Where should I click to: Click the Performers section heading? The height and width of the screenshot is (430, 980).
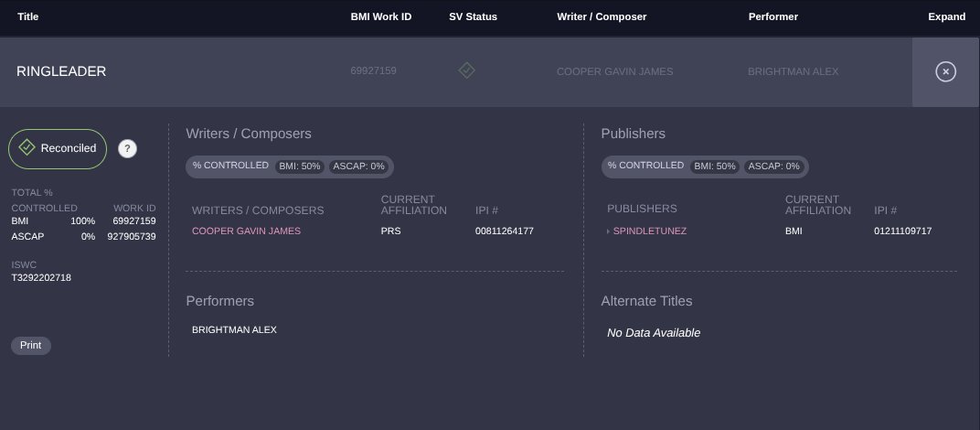[220, 301]
